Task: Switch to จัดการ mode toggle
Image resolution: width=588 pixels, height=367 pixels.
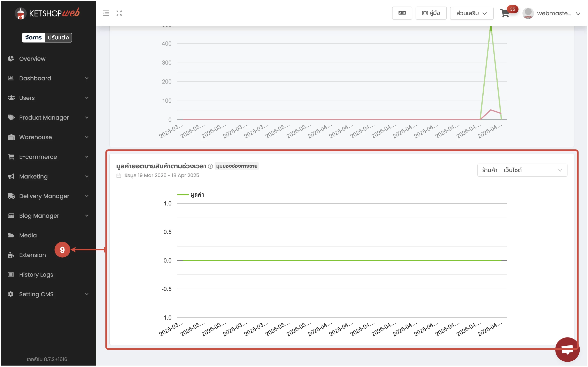Action: pos(34,38)
